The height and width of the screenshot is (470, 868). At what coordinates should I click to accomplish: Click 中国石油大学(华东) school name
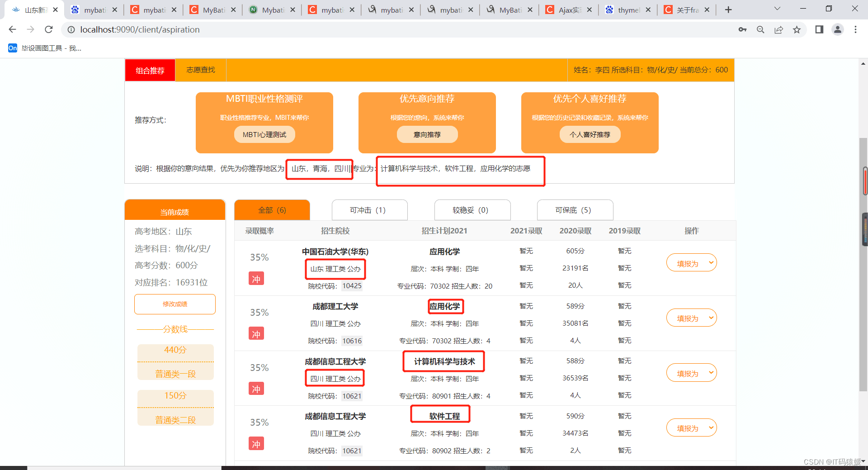click(x=335, y=252)
